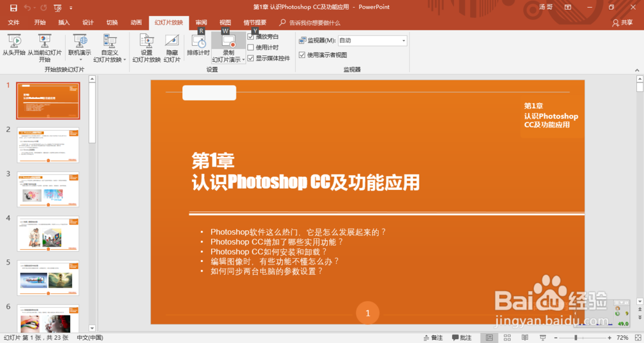Select the Slide Show (幻灯片放映) tab
Screen dimensions: 644x343
[x=169, y=23]
